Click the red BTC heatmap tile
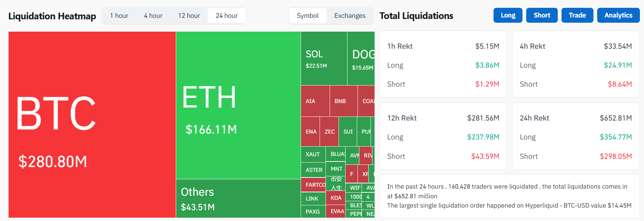Screen dimensions: 644x221 [x=92, y=125]
